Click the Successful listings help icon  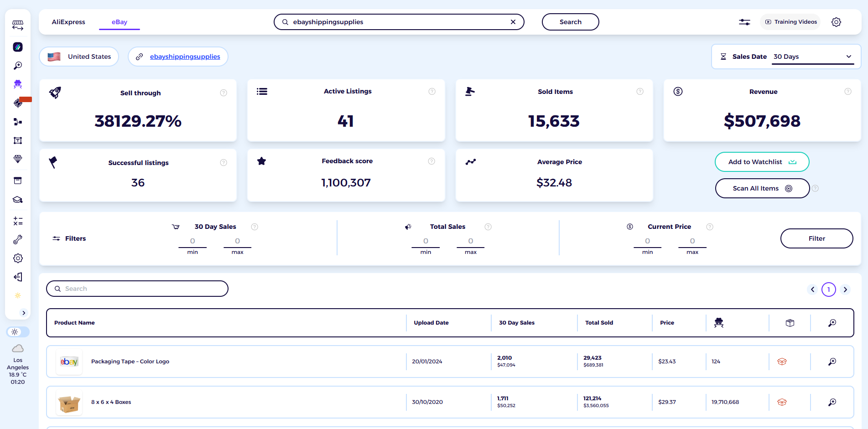(223, 163)
